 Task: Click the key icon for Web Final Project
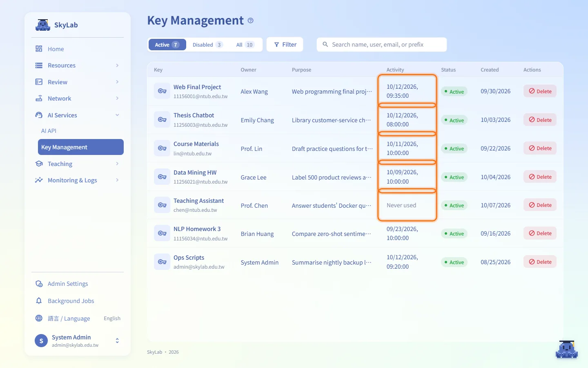[162, 91]
